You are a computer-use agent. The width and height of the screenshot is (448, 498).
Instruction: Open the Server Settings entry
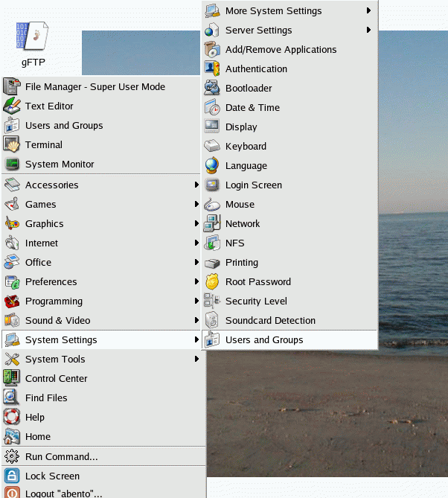click(x=290, y=31)
